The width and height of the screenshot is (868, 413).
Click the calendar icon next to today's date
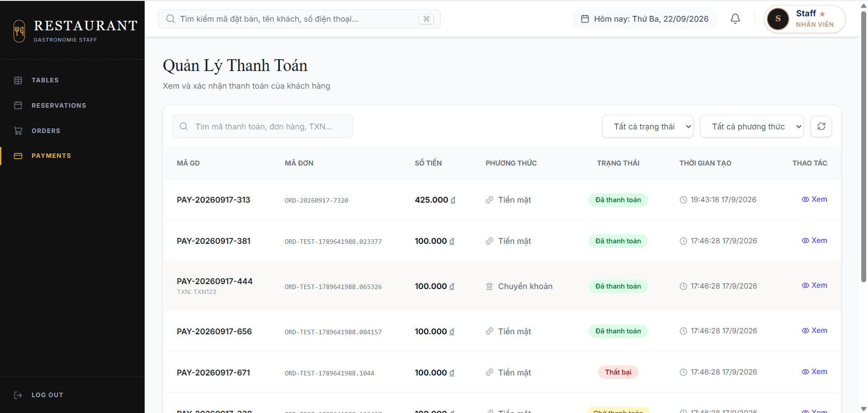point(585,19)
